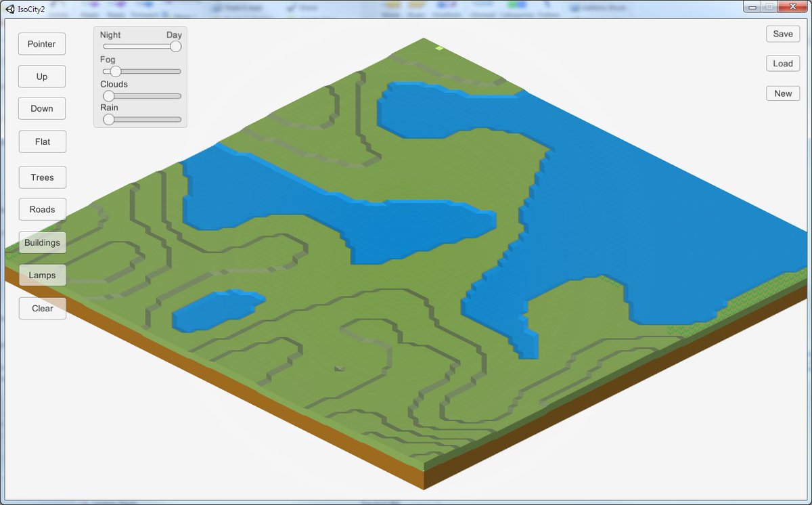The image size is (812, 505).
Task: Select the Lamps tool
Action: (42, 275)
